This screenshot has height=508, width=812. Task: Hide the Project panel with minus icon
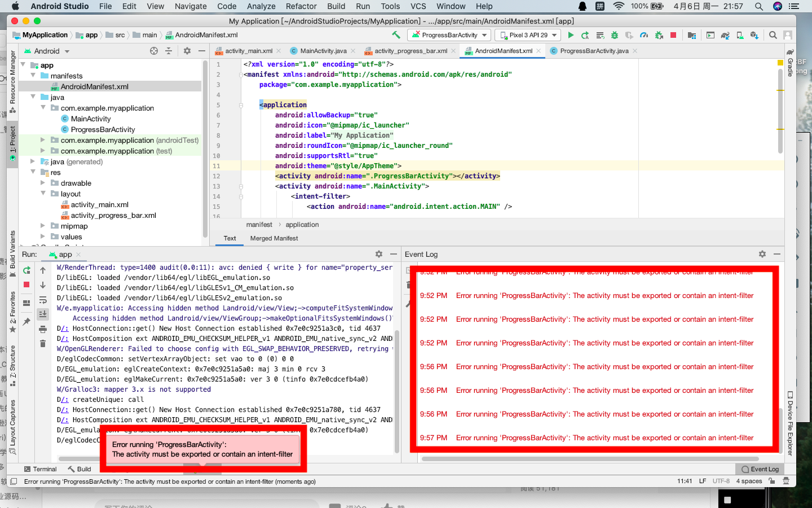point(202,51)
